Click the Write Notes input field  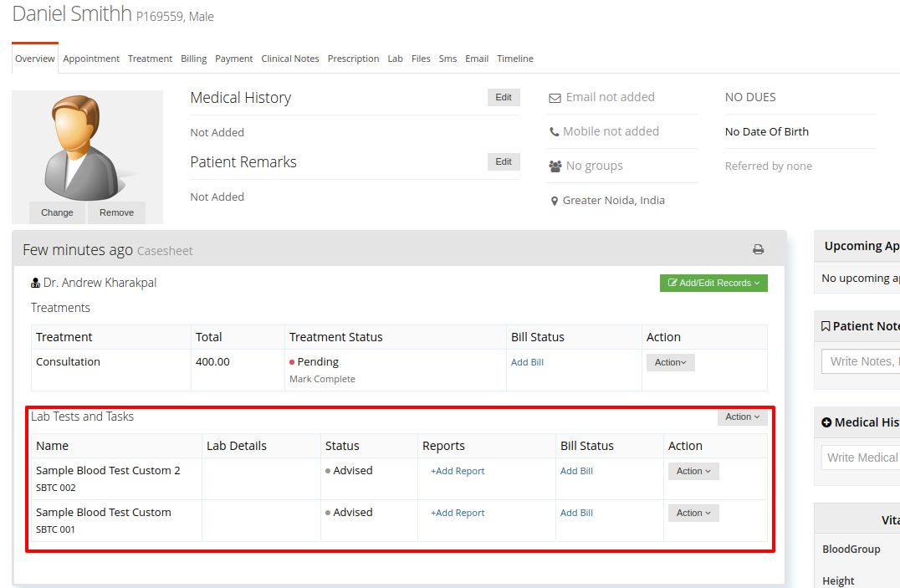coord(861,361)
